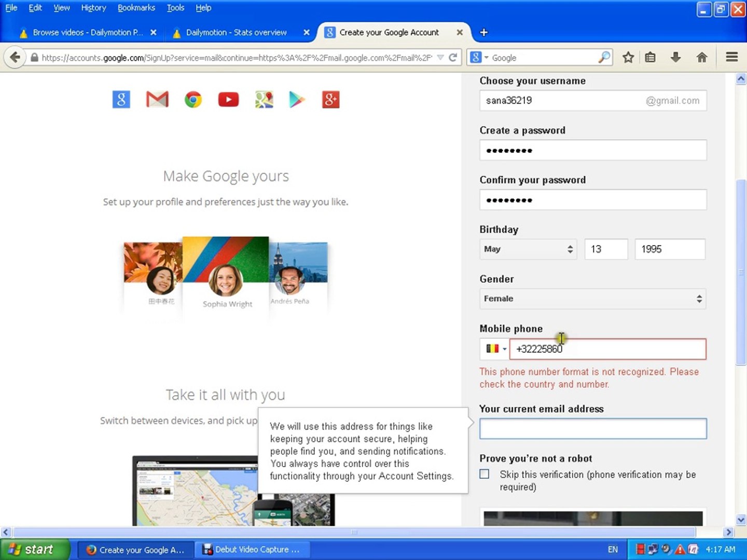Viewport: 747px width, 560px height.
Task: Click the padlock site identity icon
Action: (34, 58)
